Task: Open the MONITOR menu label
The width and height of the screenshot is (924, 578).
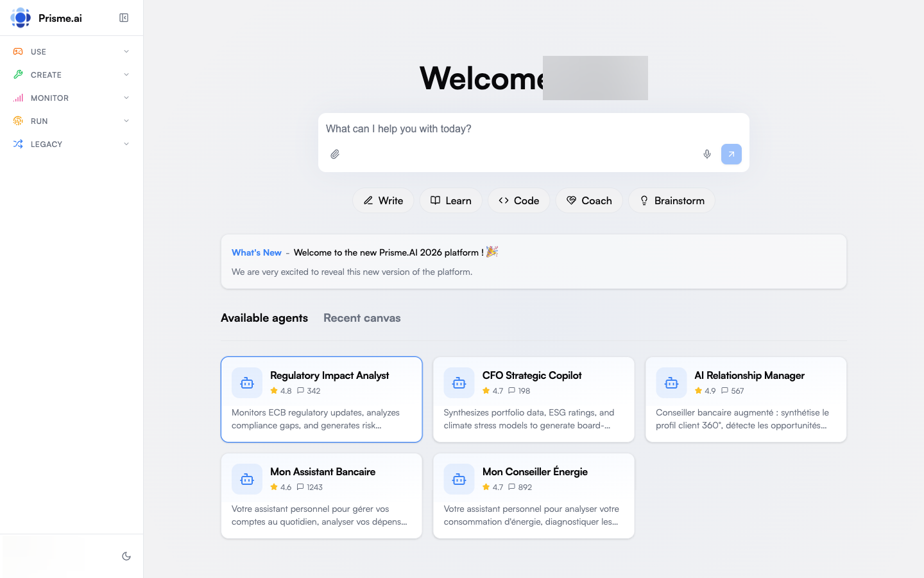Action: pos(49,98)
